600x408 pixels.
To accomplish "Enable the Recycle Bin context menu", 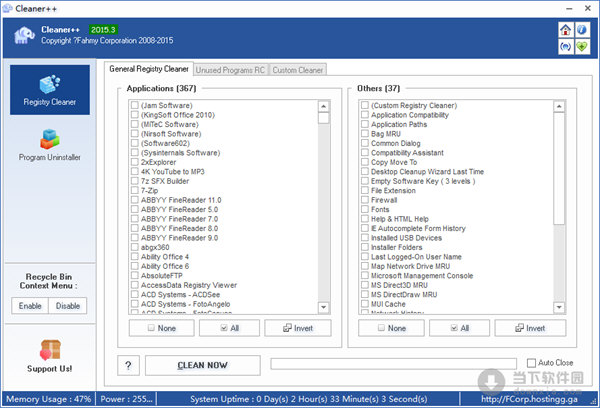I will pyautogui.click(x=30, y=306).
